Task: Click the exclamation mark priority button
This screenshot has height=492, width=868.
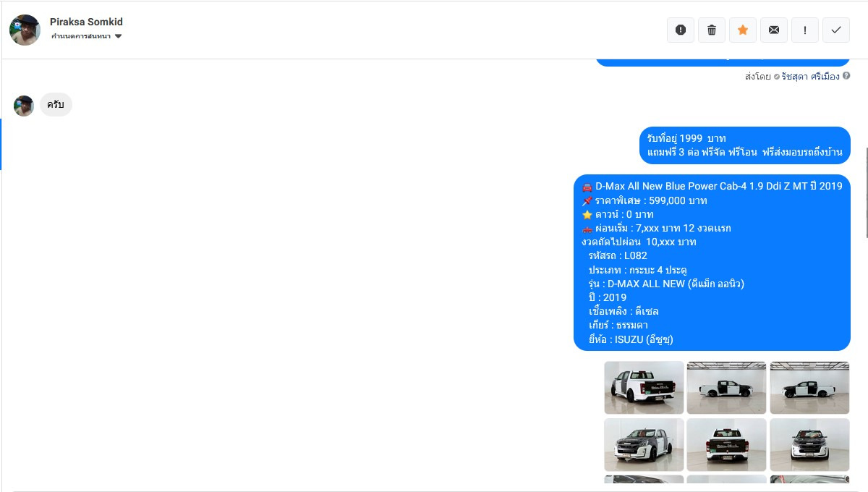Action: (805, 30)
